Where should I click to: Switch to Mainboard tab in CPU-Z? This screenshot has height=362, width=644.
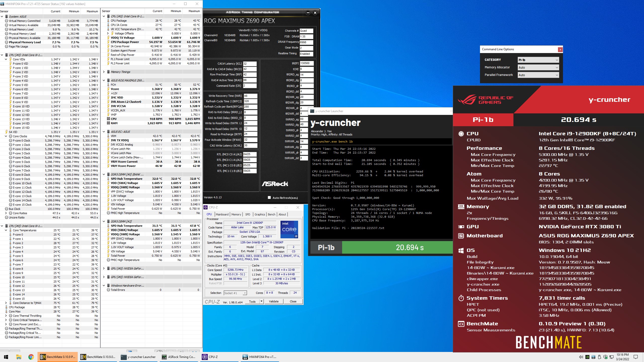tap(222, 214)
